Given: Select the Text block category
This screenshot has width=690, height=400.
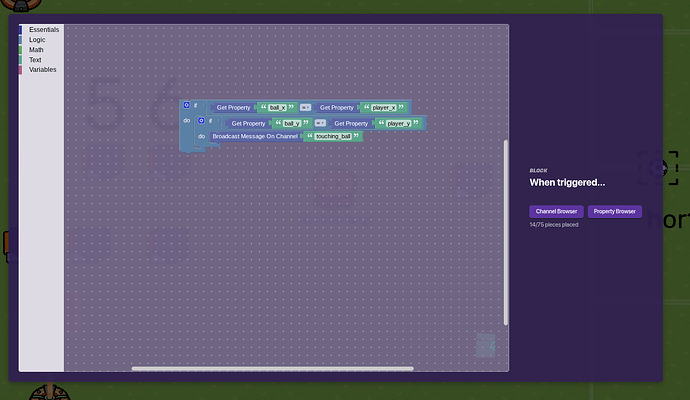Looking at the screenshot, I should point(35,60).
